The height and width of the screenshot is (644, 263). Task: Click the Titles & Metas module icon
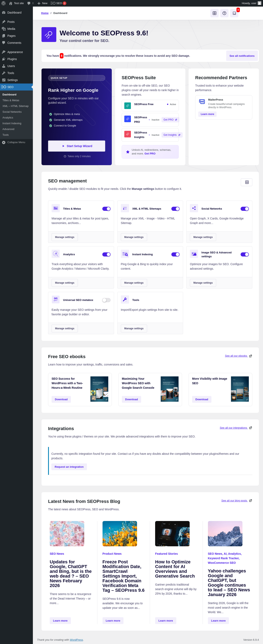point(56,208)
